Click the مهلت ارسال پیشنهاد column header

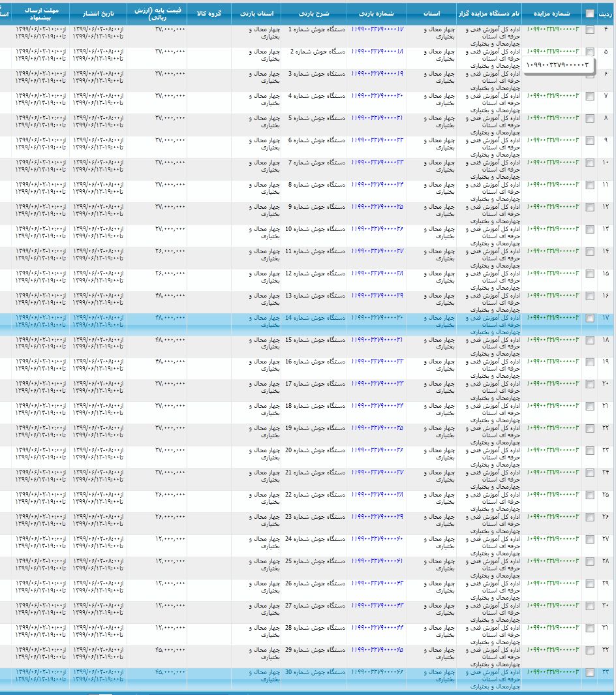[40, 13]
